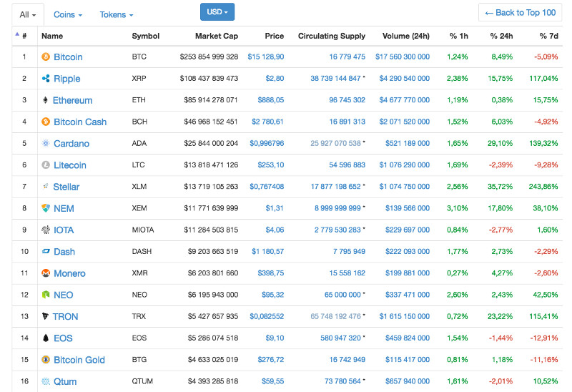Image resolution: width=572 pixels, height=392 pixels.
Task: Click Litecoin volume $1 076 290 000
Action: tap(405, 165)
